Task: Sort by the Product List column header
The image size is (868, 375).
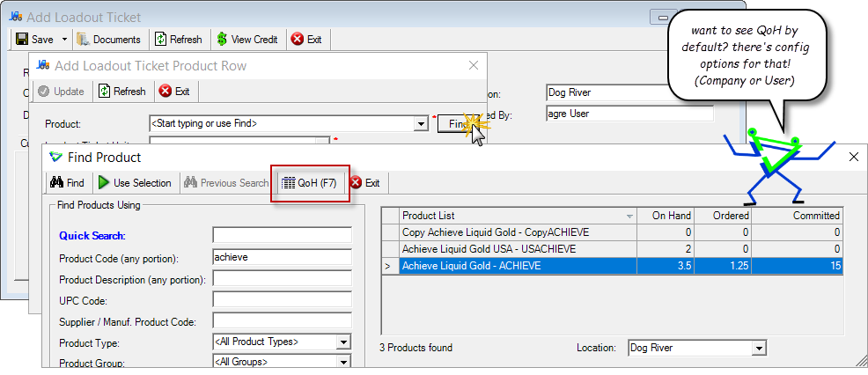Action: click(x=518, y=216)
